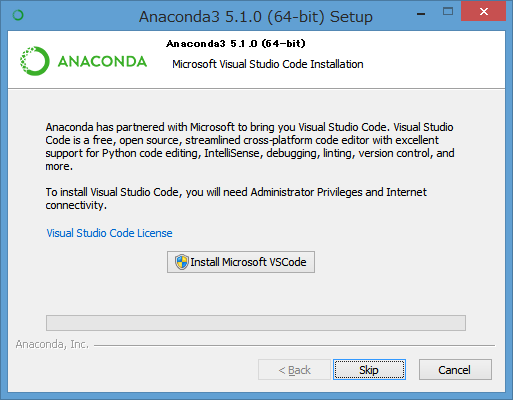This screenshot has width=513, height=400.
Task: Open the Visual Studio Code License link
Action: click(109, 233)
